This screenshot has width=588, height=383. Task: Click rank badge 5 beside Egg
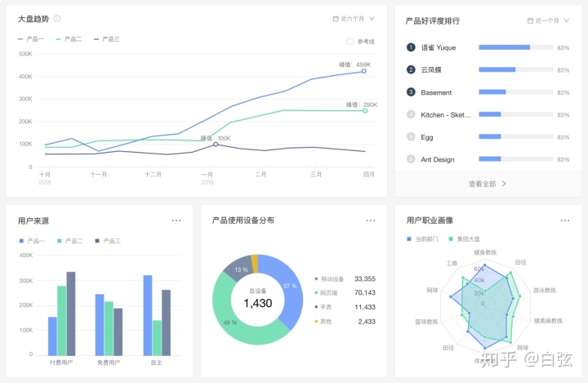(411, 136)
